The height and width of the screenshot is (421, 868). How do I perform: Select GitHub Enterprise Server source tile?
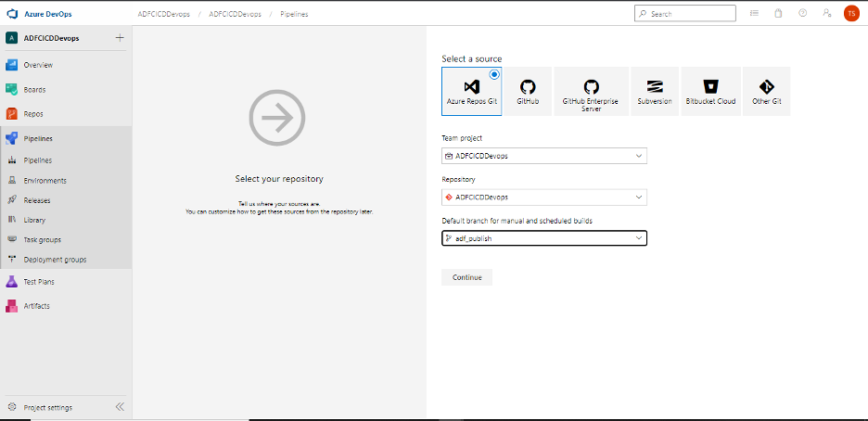(x=592, y=91)
